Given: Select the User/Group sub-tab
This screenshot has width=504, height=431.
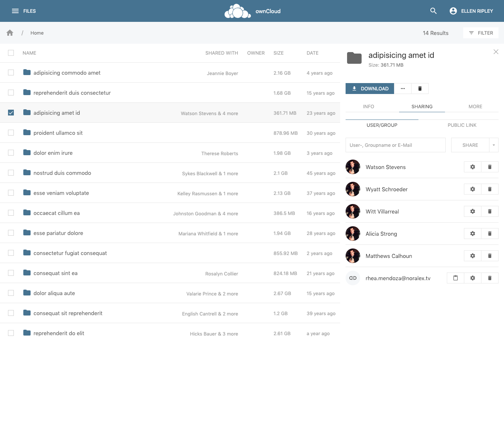Looking at the screenshot, I should click(x=382, y=125).
